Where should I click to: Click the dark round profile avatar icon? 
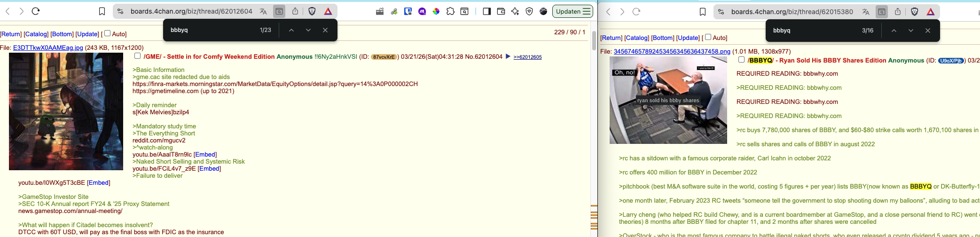pos(543,11)
